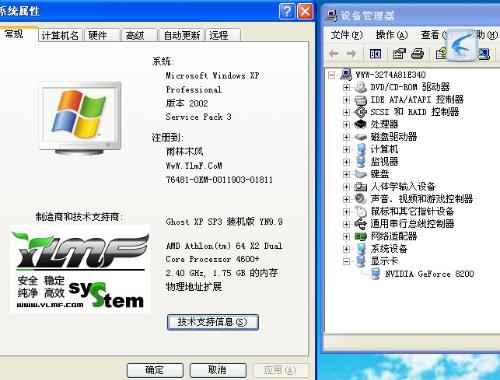
Task: Click the 鼠标和其它指针设备 mouse icon
Action: (360, 211)
